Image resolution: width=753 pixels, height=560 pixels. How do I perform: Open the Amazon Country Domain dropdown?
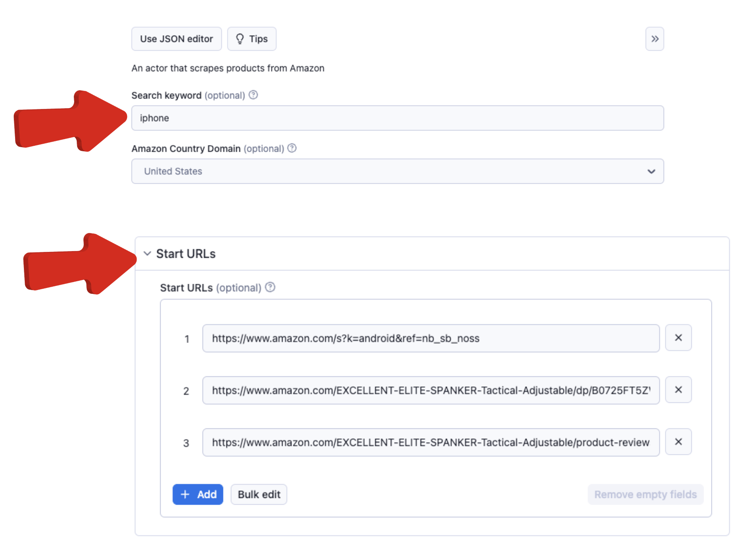pos(397,171)
